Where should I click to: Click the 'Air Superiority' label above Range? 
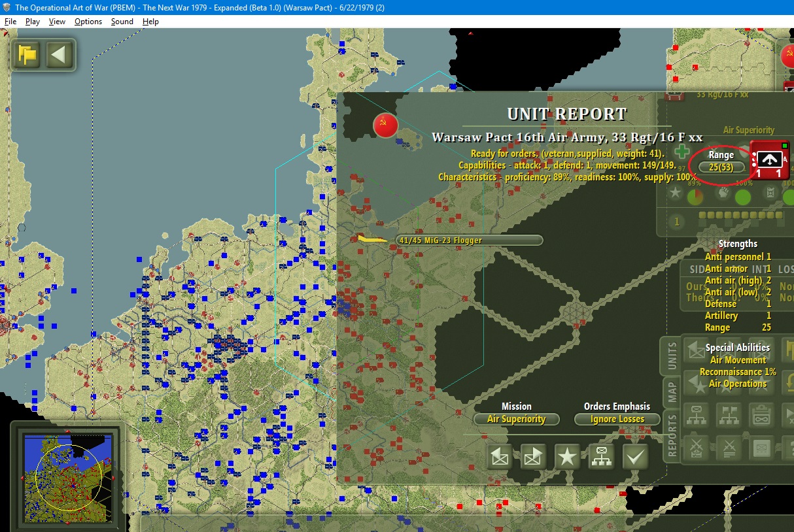(749, 131)
